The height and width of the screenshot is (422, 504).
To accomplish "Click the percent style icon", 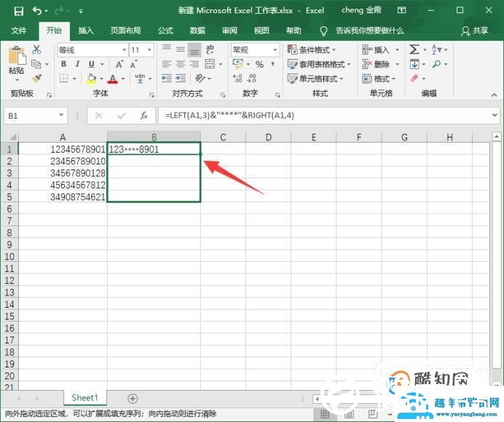I will coord(259,65).
